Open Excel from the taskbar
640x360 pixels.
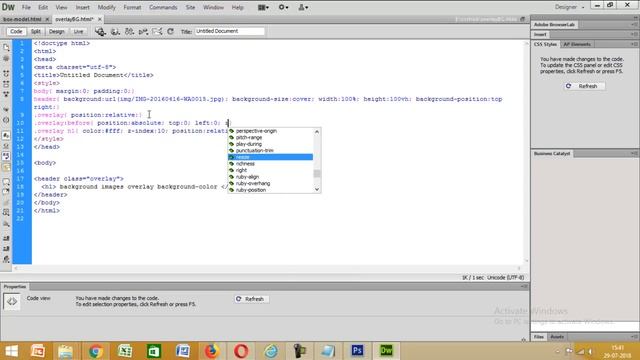[x=124, y=351]
